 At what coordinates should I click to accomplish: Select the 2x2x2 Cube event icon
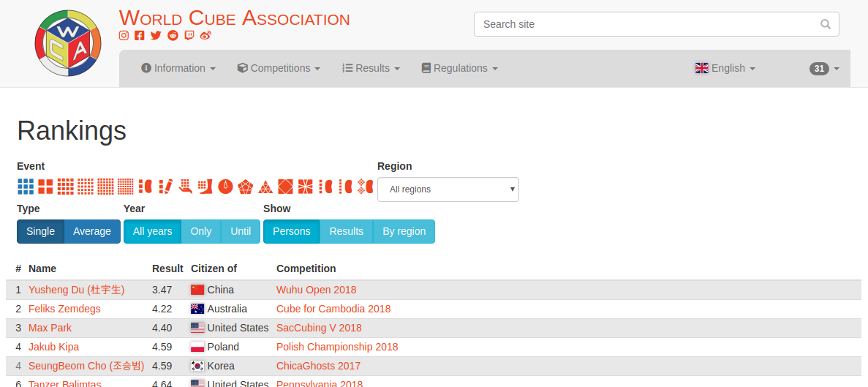pyautogui.click(x=45, y=187)
